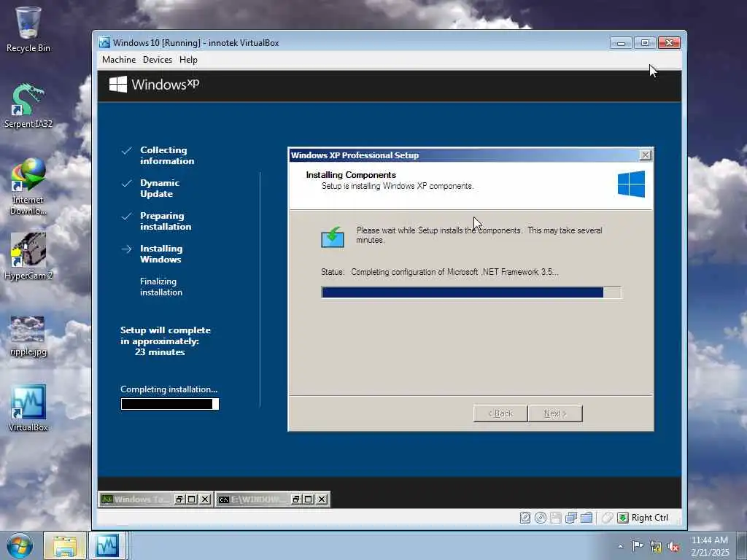Click the muted volume tray icon
Image resolution: width=747 pixels, height=560 pixels.
pos(673,547)
